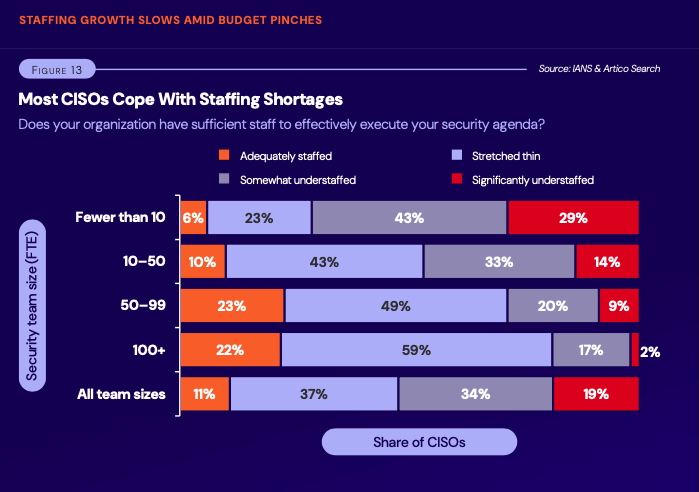
Task: Click the orange Adequately staffed legend swatch
Action: (224, 156)
